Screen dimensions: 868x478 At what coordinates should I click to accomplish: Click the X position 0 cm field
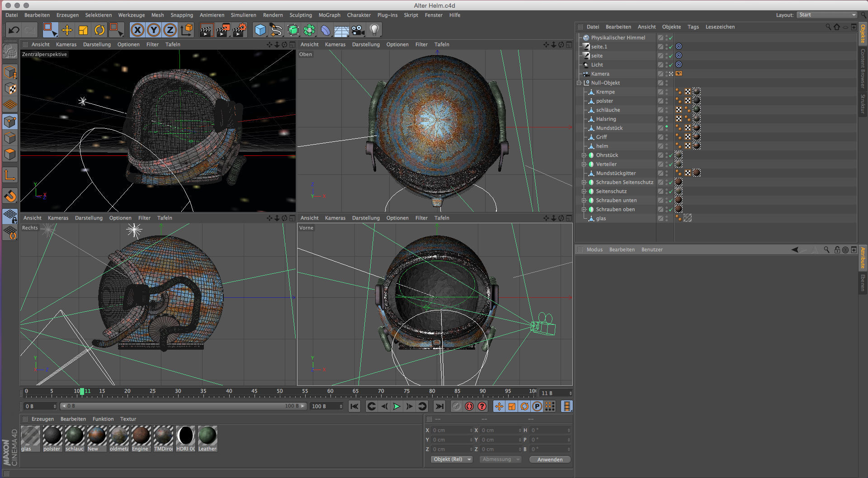[x=452, y=430]
